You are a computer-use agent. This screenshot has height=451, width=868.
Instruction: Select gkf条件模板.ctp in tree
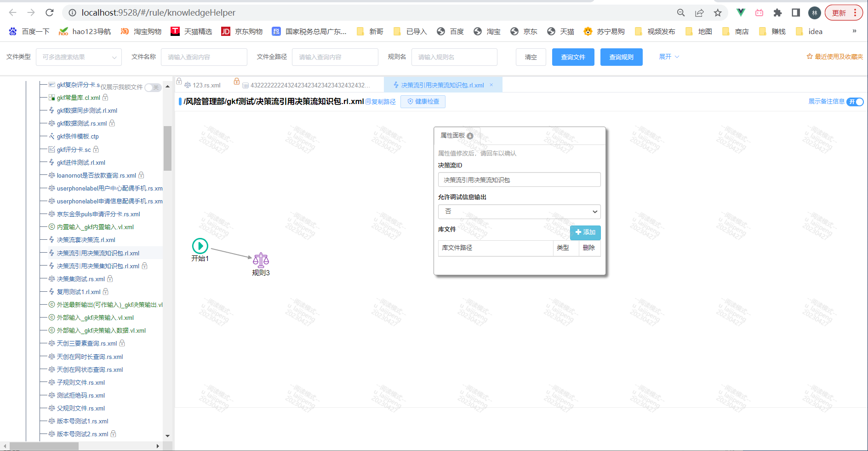[x=78, y=136]
